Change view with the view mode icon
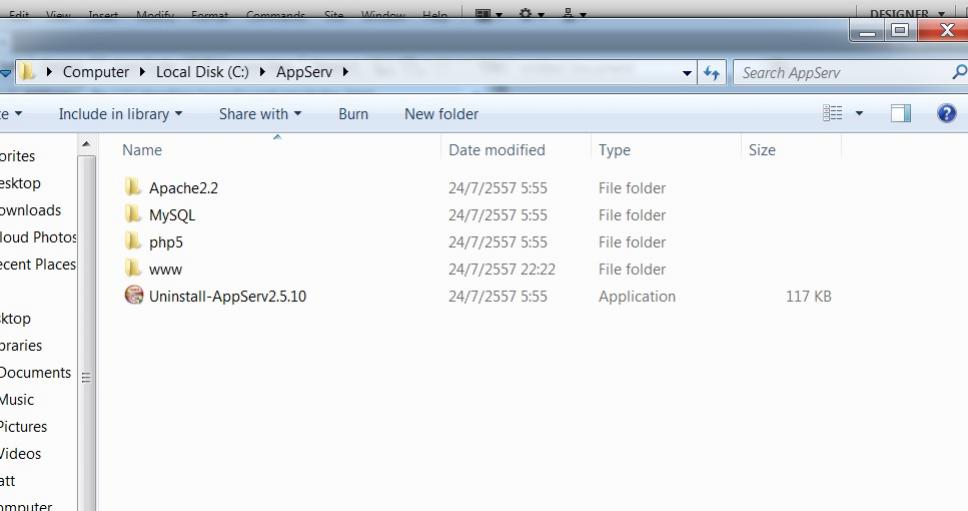The height and width of the screenshot is (511, 968). click(832, 113)
